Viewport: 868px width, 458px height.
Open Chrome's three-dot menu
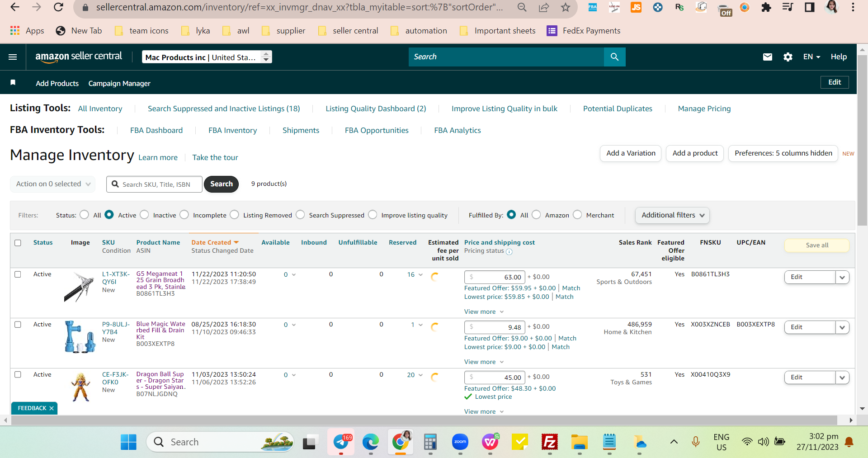(x=853, y=7)
